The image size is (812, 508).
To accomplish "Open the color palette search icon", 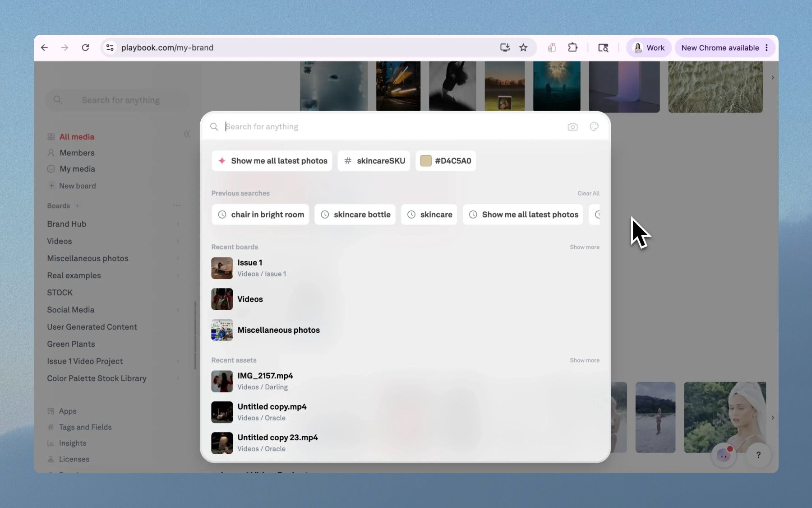I will [x=594, y=127].
